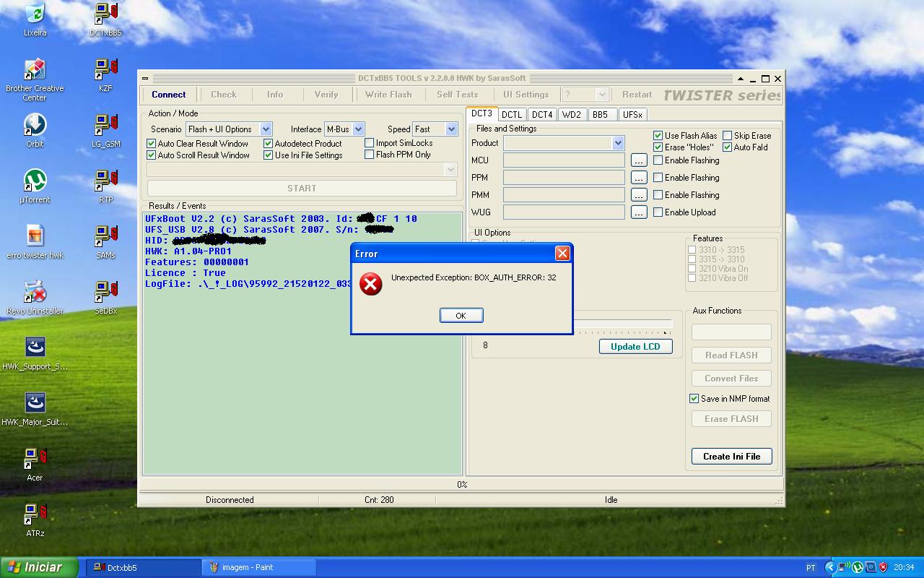
Task: Click OK in the Error dialog
Action: point(461,316)
